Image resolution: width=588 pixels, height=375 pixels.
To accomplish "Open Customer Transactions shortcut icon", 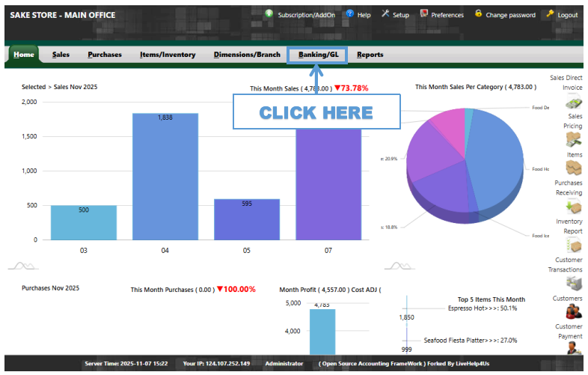I will (573, 284).
